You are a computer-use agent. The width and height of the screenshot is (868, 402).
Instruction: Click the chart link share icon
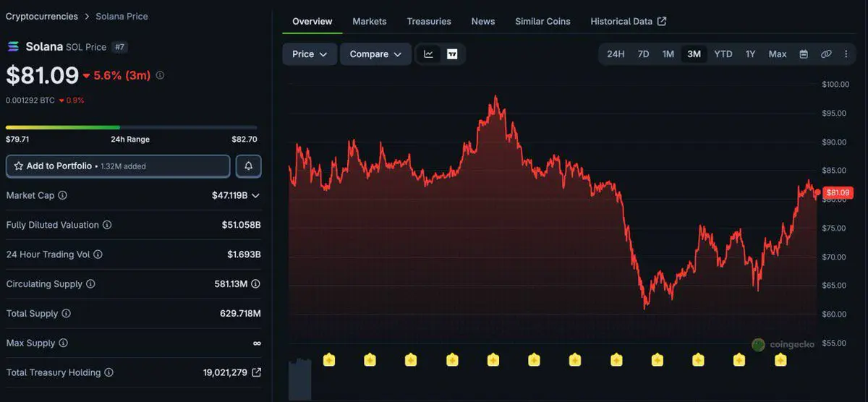click(826, 54)
